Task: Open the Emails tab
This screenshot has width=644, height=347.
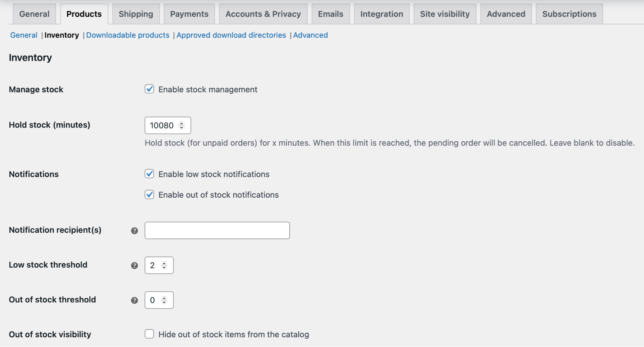Action: (x=331, y=14)
